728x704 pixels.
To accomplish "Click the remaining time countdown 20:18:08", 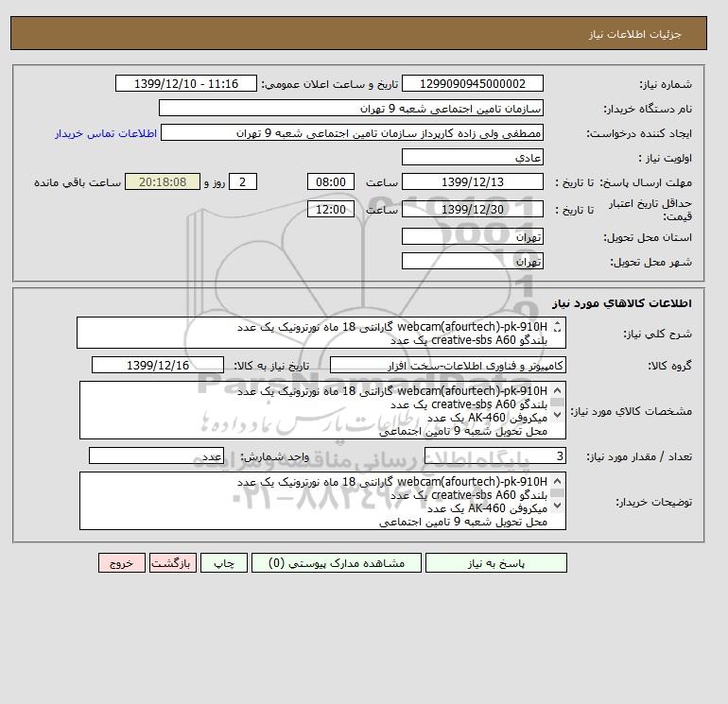I will (163, 182).
